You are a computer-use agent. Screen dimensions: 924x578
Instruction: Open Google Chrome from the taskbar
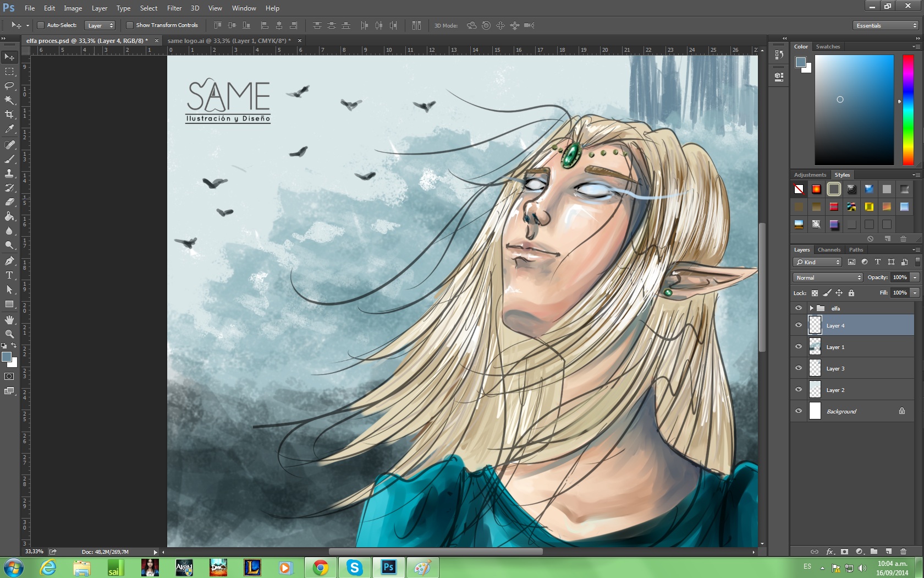[x=320, y=568]
